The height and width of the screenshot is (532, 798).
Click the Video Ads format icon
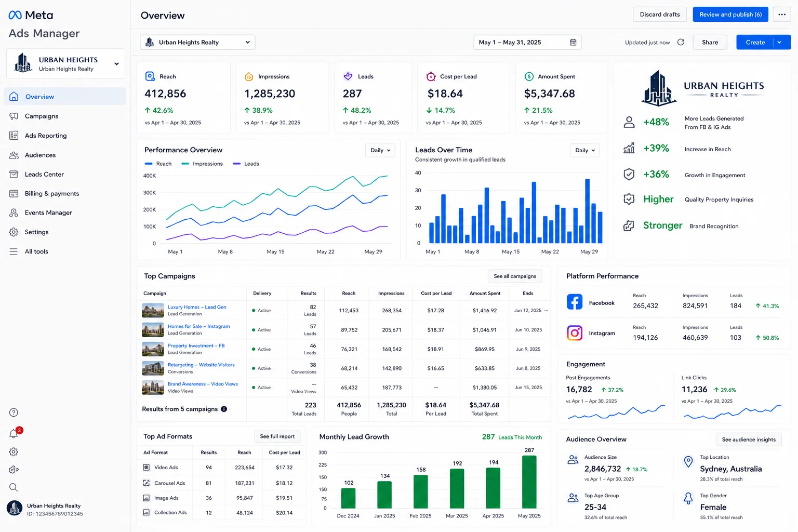pos(147,467)
